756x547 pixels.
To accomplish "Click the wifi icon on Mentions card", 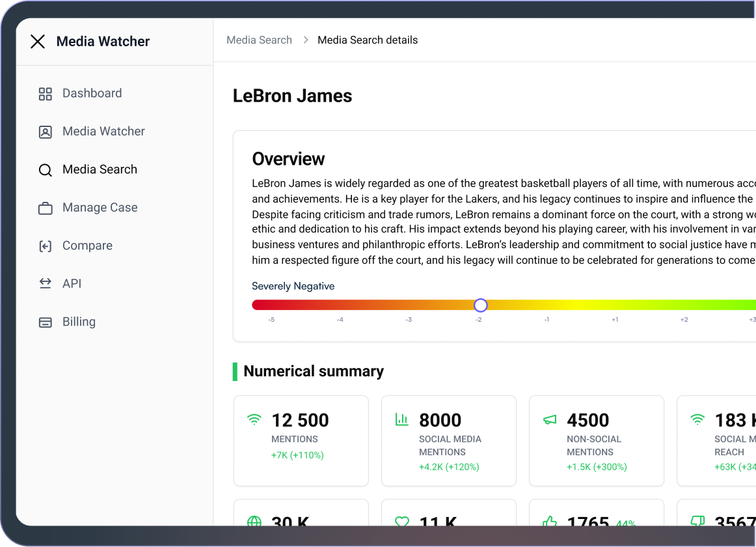I will 254,419.
